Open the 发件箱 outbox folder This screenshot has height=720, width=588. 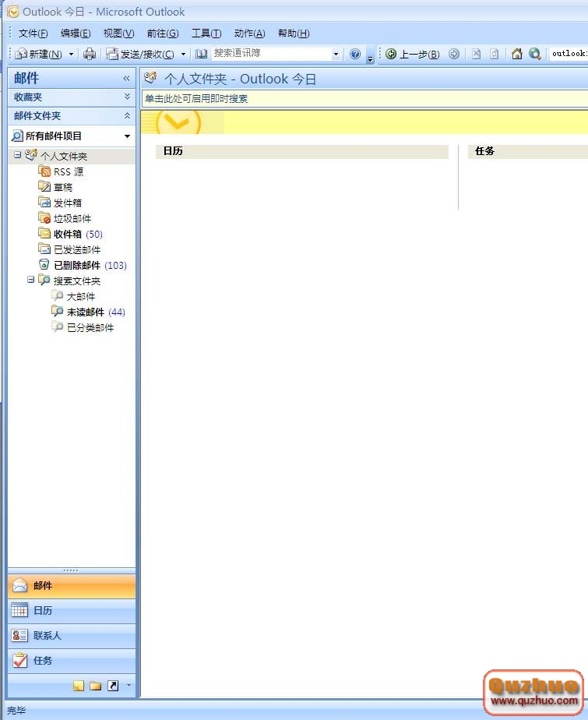coord(68,203)
